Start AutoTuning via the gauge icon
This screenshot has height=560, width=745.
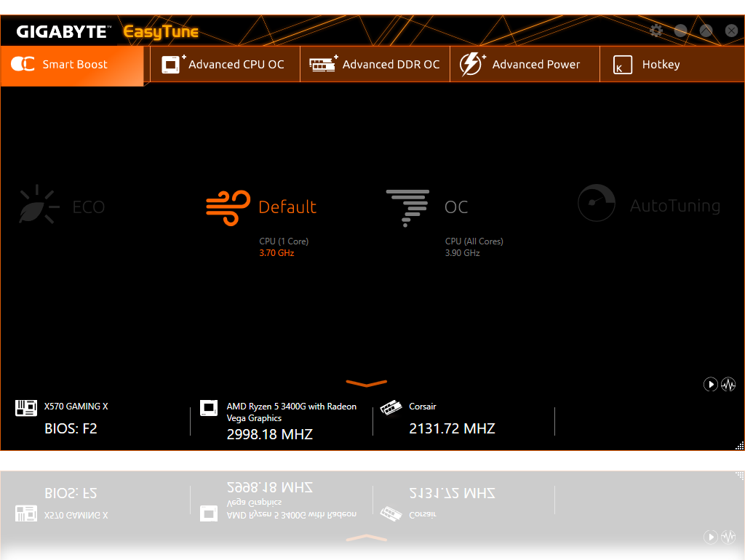click(597, 203)
